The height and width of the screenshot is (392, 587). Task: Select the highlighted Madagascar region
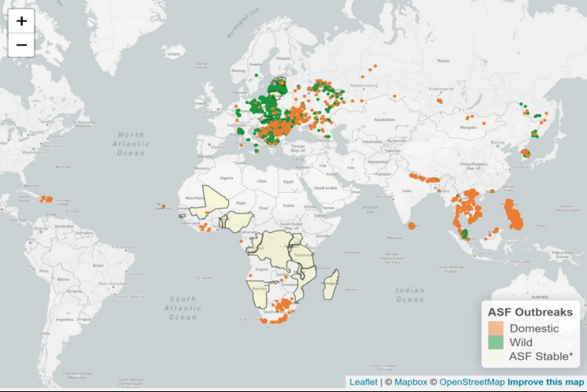[x=333, y=283]
